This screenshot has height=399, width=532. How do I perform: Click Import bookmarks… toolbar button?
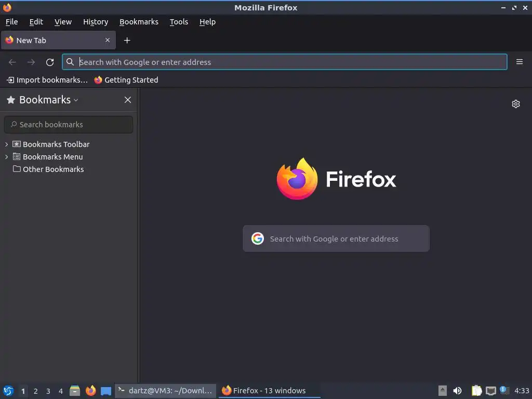(47, 79)
